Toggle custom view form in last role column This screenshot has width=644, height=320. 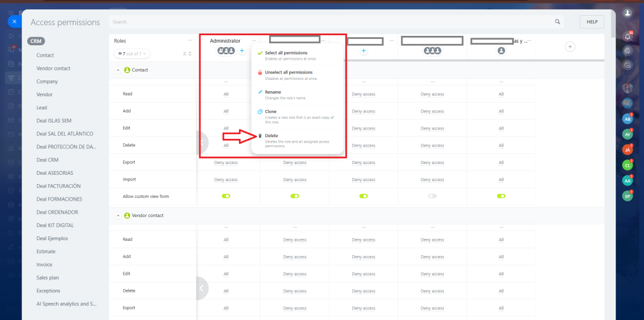coord(501,196)
